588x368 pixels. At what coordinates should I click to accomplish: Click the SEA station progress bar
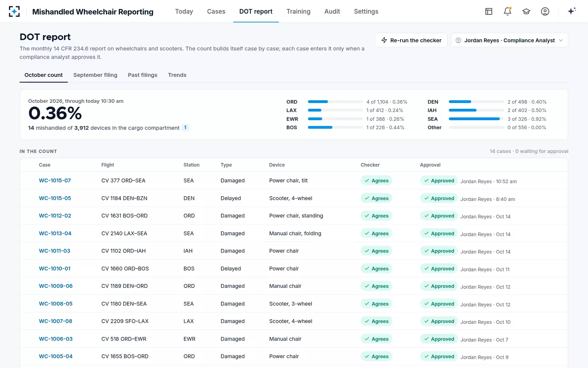476,119
